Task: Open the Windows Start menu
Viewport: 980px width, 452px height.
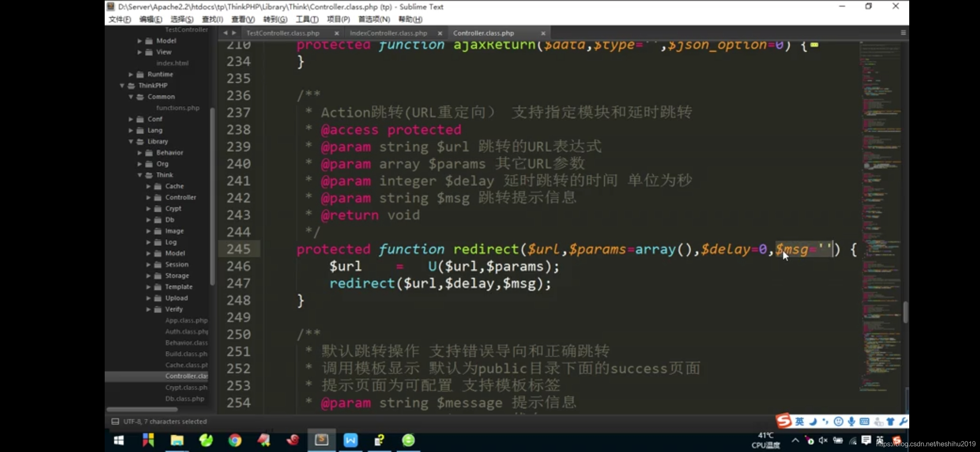Action: tap(119, 440)
